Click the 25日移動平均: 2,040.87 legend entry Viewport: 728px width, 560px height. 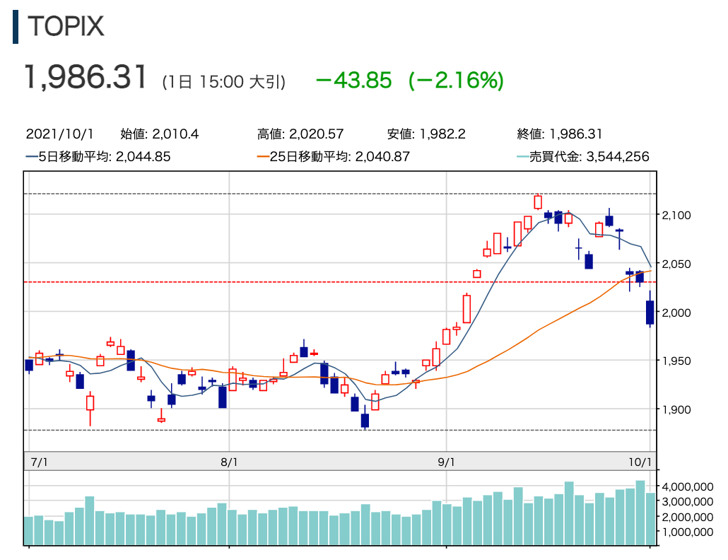[334, 156]
